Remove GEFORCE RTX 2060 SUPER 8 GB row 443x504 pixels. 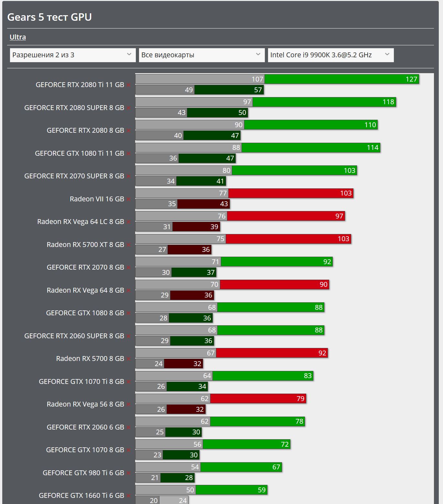128,336
